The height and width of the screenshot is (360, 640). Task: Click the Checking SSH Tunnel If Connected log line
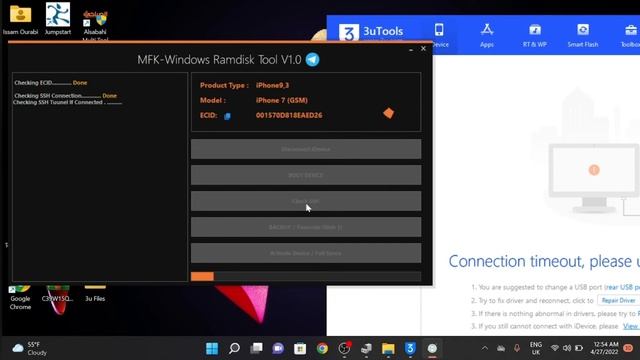pyautogui.click(x=67, y=102)
